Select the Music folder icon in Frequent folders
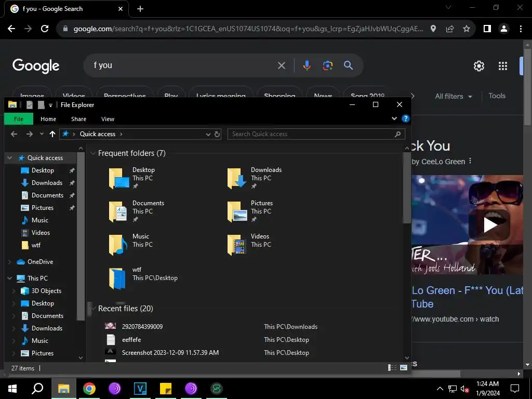The width and height of the screenshot is (532, 399). [118, 245]
